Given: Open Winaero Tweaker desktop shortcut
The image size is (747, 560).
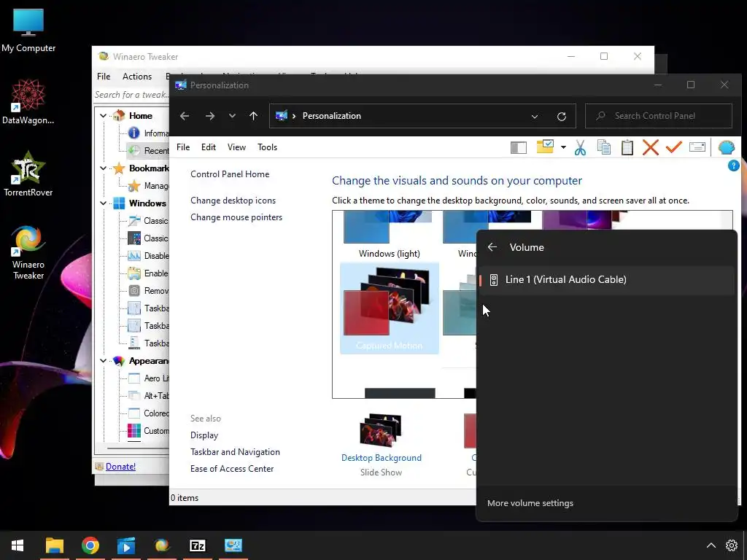Looking at the screenshot, I should (28, 253).
